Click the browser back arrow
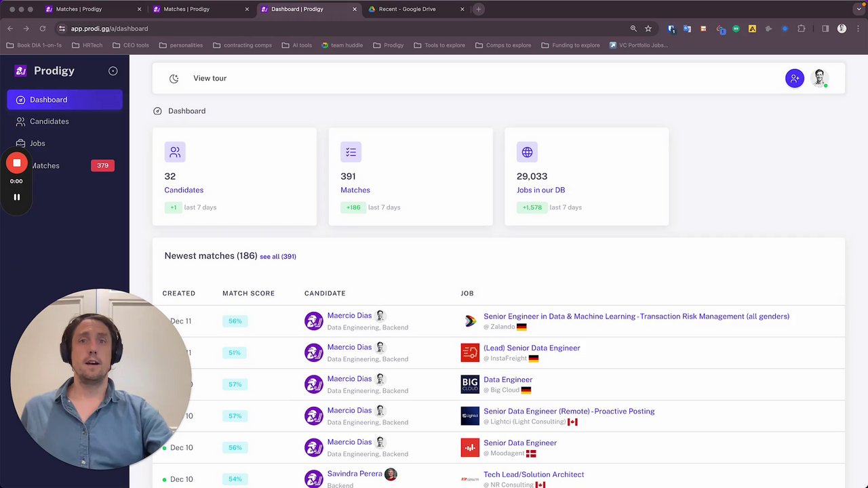 pos(10,28)
